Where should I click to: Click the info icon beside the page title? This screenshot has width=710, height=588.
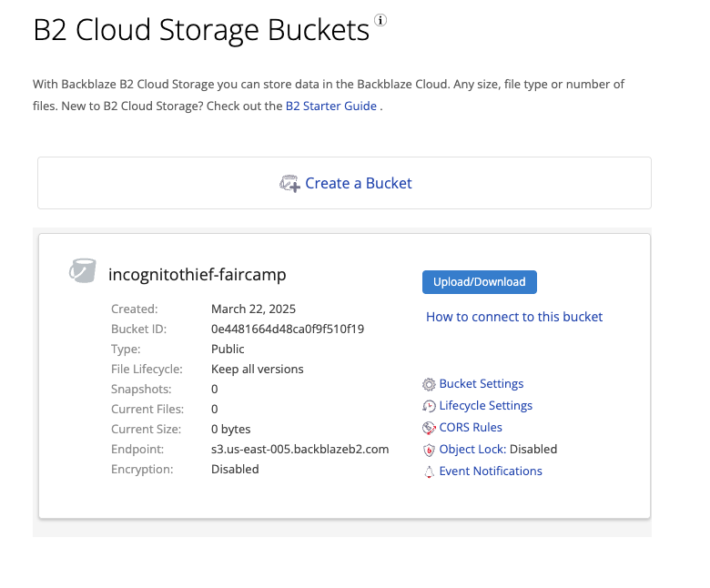pos(380,20)
